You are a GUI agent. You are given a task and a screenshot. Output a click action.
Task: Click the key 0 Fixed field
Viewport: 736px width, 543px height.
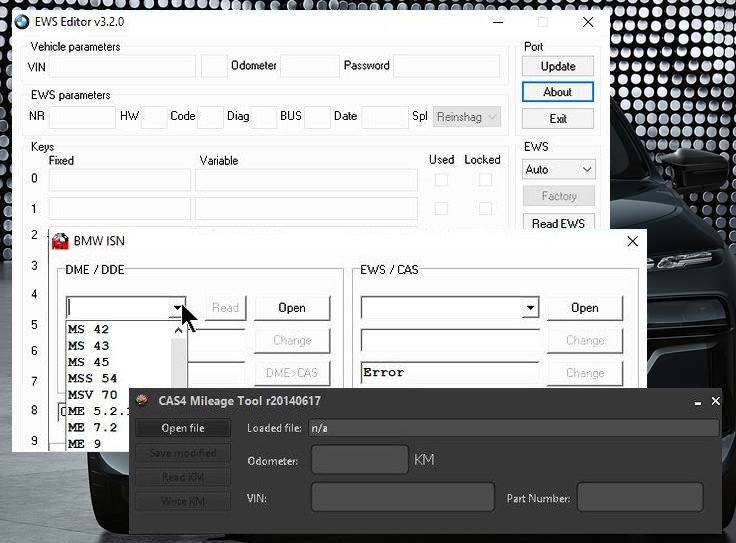pos(120,180)
